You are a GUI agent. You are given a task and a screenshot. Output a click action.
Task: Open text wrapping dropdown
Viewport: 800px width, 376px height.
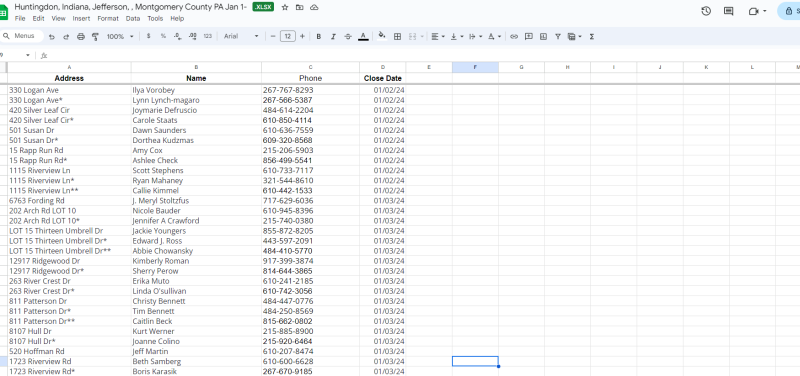475,36
